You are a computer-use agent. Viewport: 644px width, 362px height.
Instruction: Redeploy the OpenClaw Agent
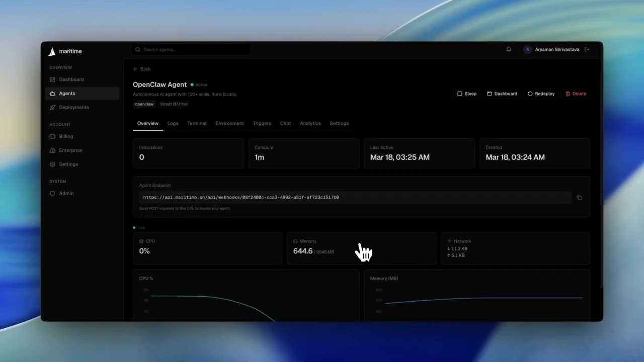point(541,94)
